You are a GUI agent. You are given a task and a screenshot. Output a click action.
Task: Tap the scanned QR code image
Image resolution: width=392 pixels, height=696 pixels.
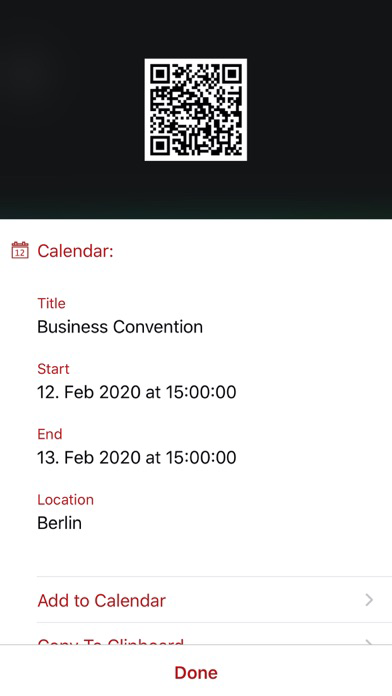[x=196, y=110]
